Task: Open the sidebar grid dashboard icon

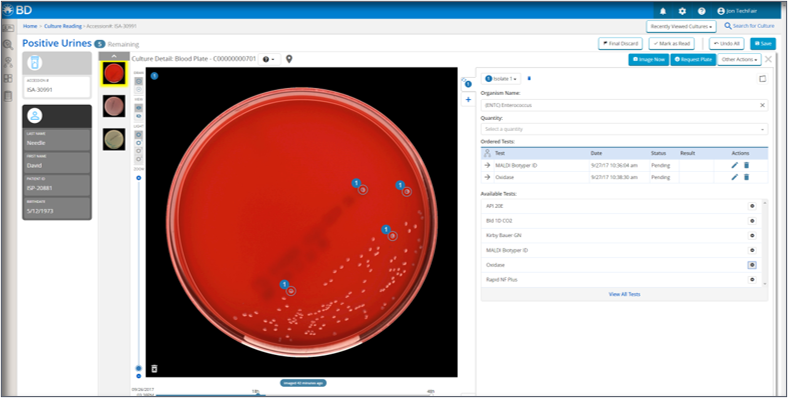Action: [x=8, y=79]
